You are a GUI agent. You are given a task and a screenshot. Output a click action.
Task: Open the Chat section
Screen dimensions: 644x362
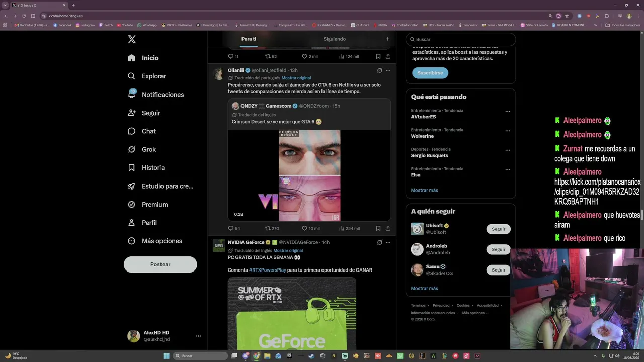(x=142, y=131)
